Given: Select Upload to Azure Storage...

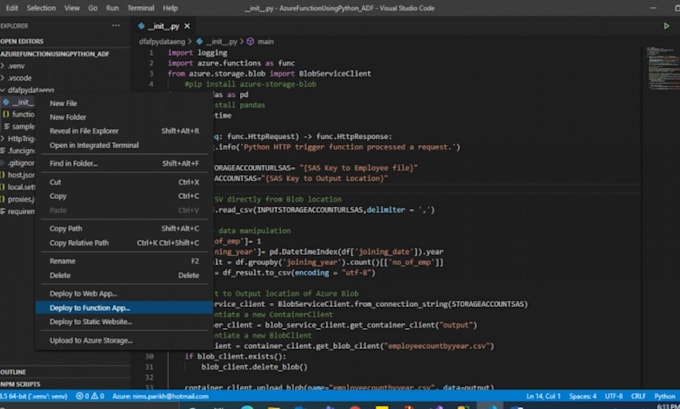Looking at the screenshot, I should tap(124, 340).
